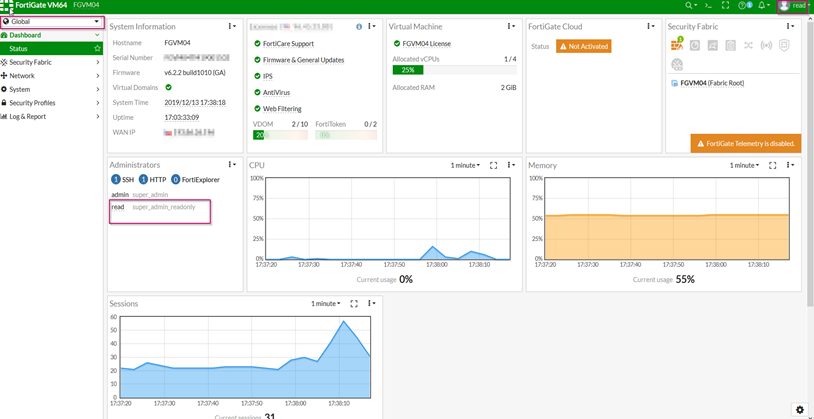Expand CPU widget to fullscreen
This screenshot has width=814, height=419.
click(x=493, y=165)
